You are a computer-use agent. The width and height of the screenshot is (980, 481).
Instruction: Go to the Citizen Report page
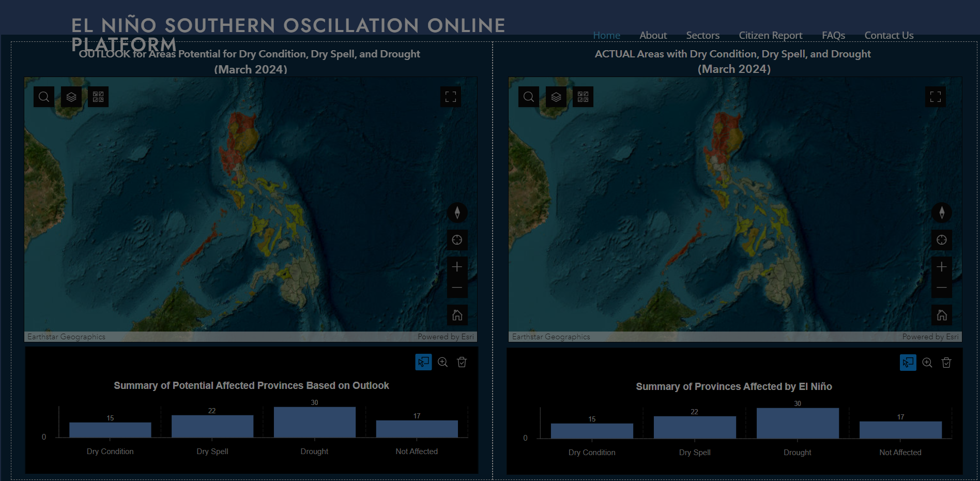(x=770, y=35)
